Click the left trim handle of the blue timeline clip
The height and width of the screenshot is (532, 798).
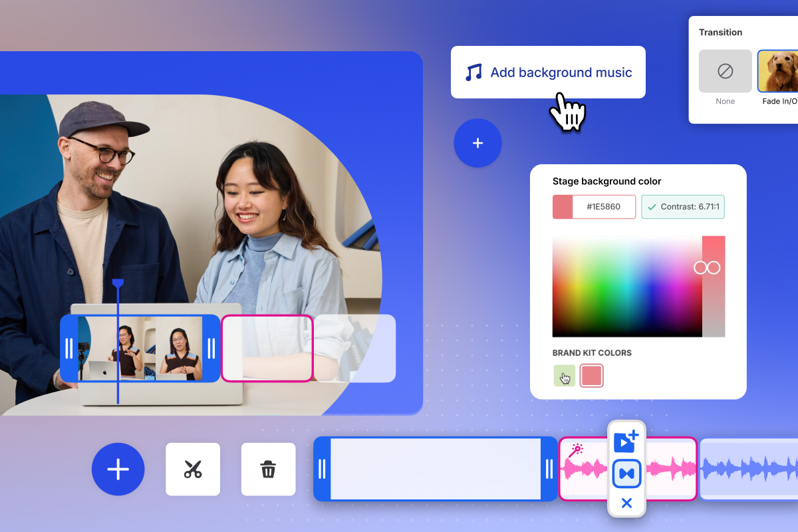coord(322,469)
